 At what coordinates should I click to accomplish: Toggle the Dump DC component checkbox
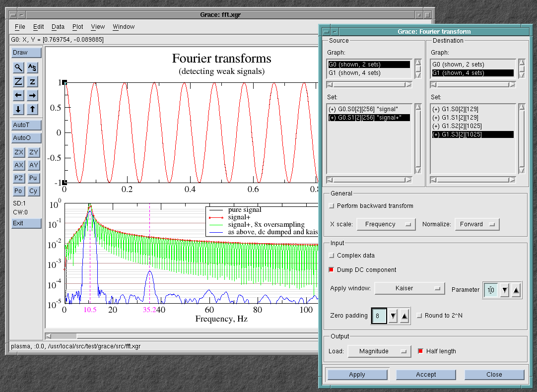(x=332, y=270)
